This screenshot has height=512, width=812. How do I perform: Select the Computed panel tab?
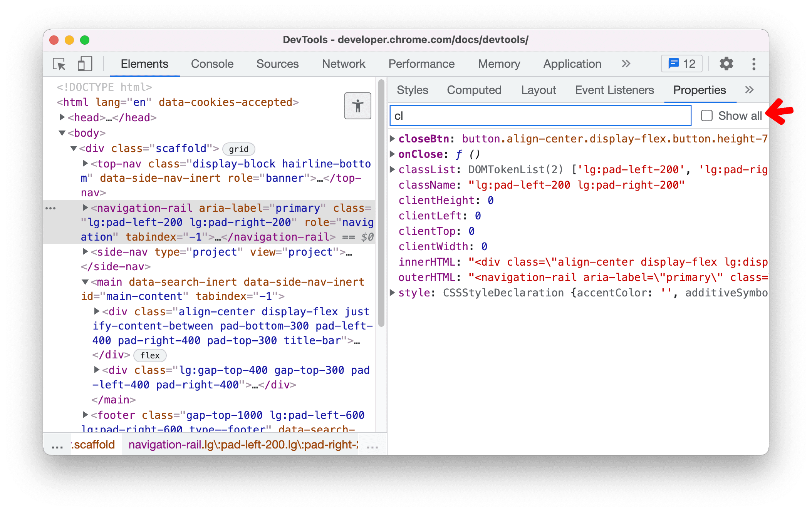pyautogui.click(x=475, y=90)
